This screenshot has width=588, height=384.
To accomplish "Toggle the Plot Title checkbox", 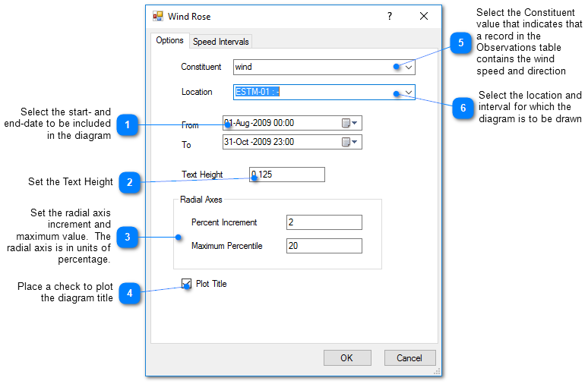I will [187, 284].
